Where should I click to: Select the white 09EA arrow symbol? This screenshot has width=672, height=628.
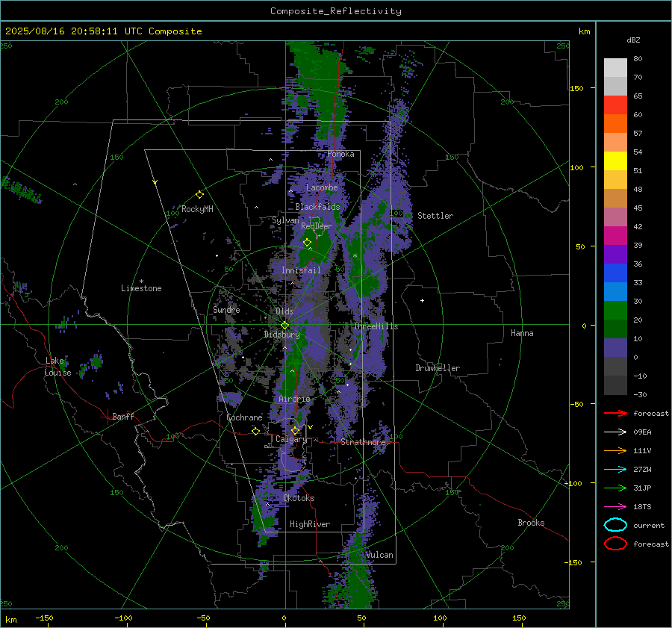click(615, 432)
